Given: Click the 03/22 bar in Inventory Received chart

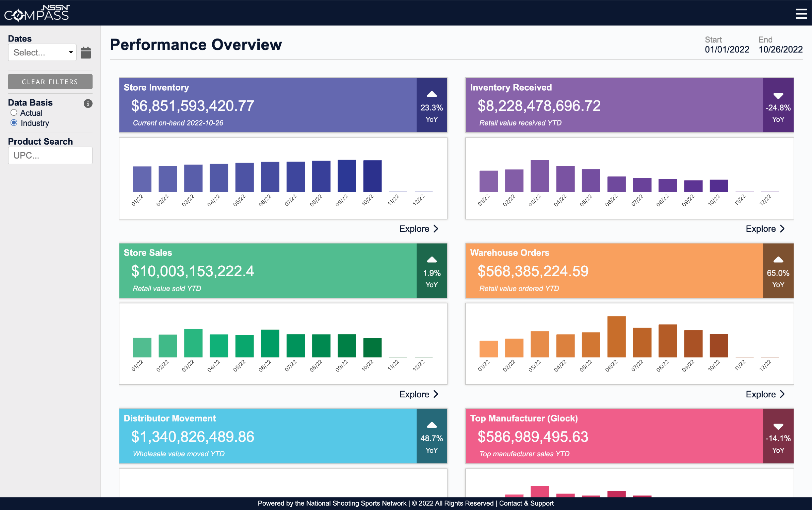Looking at the screenshot, I should tap(539, 176).
